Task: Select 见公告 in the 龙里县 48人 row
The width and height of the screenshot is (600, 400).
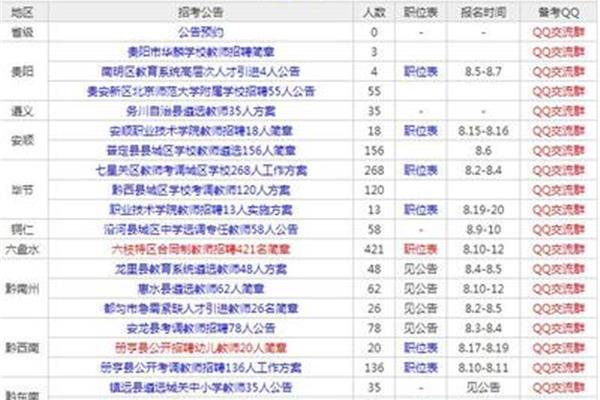Action: [x=421, y=269]
